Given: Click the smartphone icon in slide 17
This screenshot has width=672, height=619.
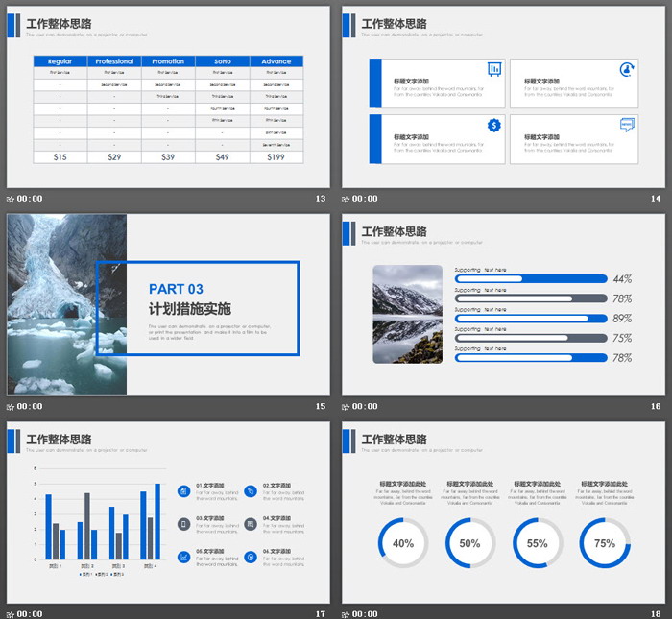Looking at the screenshot, I should 183,524.
